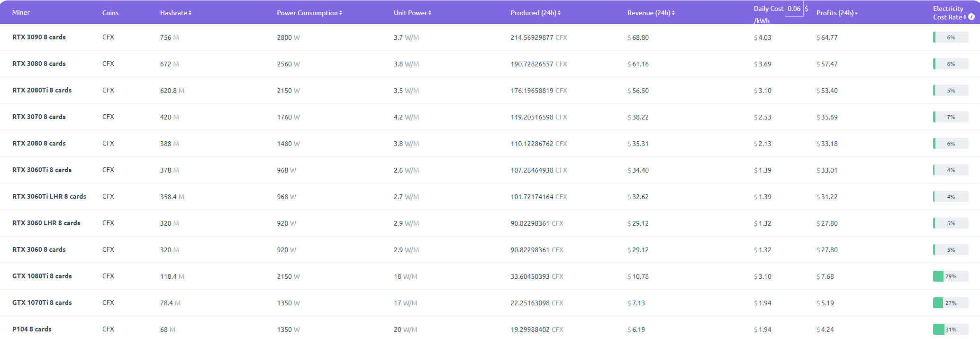Toggle the Unit Power sort arrows
Viewport: 980px width, 339px height.
coord(430,13)
